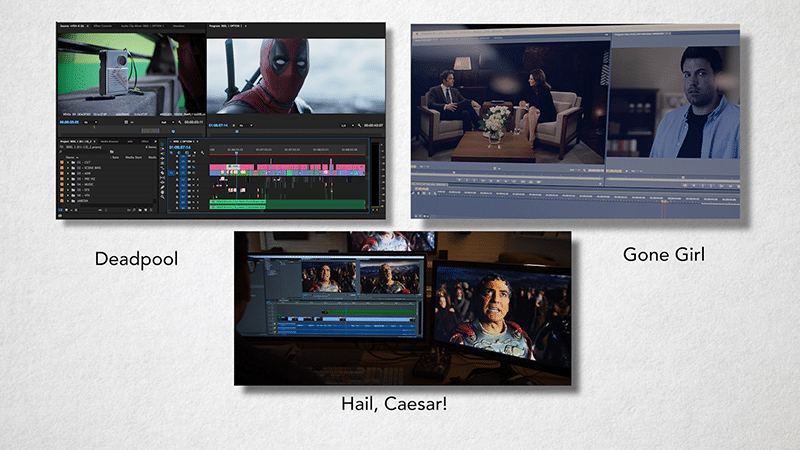Open the Media Browser tab
Screen dimensions: 800x450
point(110,141)
